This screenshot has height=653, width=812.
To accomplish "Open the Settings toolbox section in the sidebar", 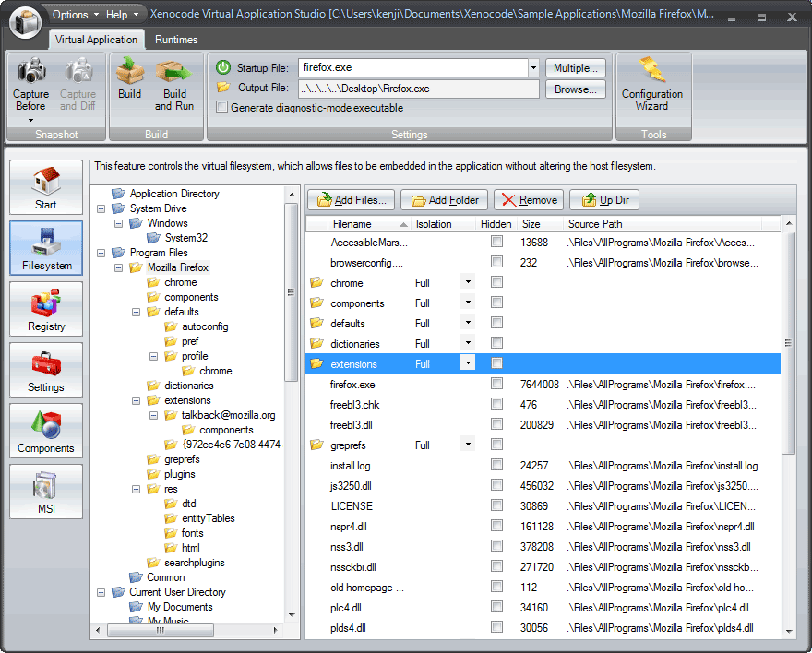I will click(x=46, y=370).
